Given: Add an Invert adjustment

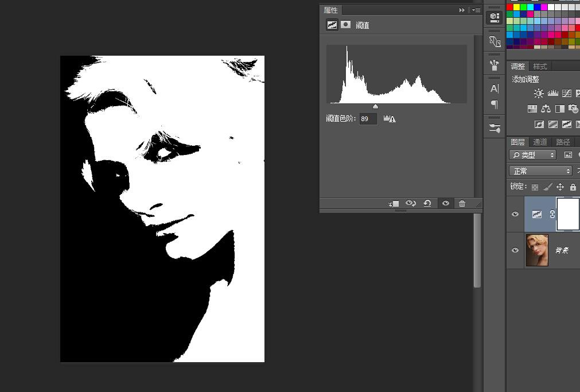Looking at the screenshot, I should point(539,125).
